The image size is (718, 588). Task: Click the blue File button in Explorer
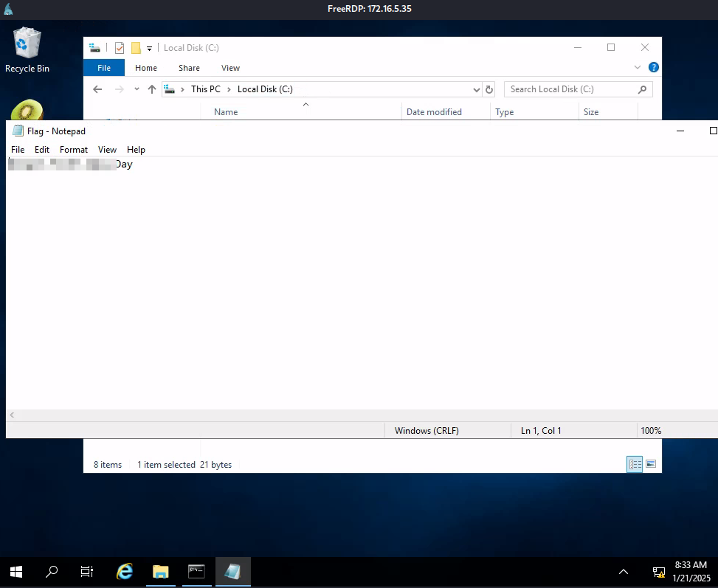pyautogui.click(x=104, y=68)
